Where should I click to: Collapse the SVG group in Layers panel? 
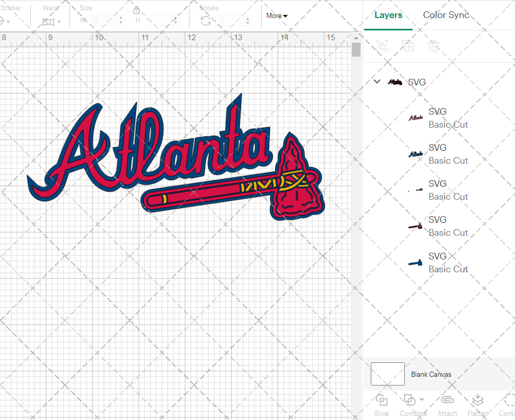pos(377,82)
